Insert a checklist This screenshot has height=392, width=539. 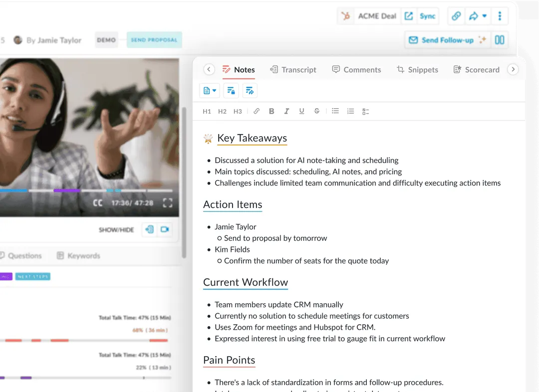point(365,111)
